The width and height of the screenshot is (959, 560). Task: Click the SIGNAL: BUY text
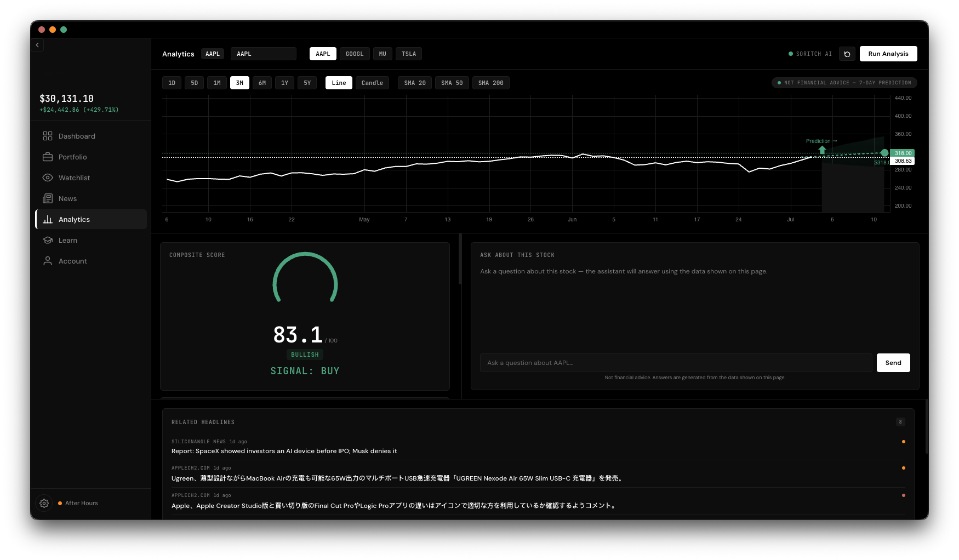[305, 371]
